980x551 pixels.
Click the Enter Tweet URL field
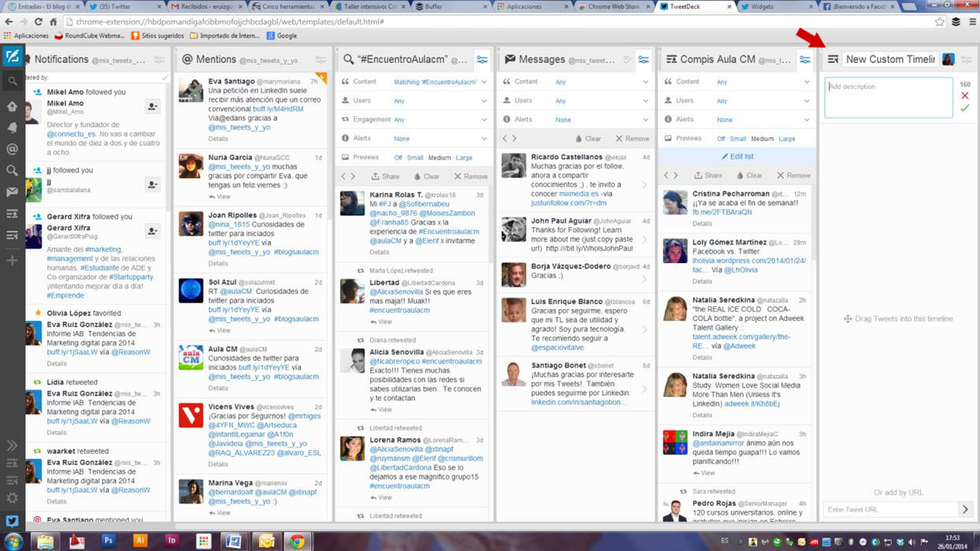pyautogui.click(x=889, y=510)
